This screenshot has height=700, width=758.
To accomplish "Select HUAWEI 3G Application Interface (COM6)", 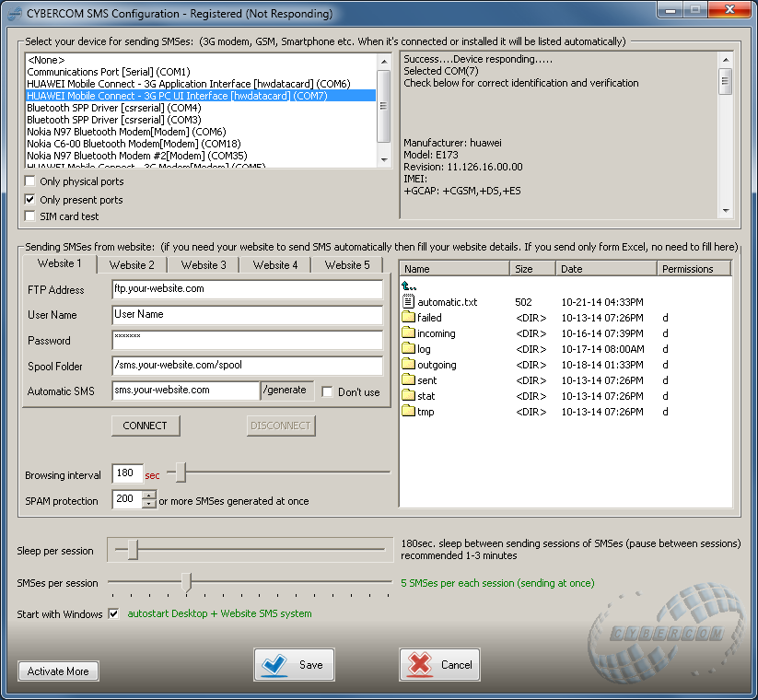I will (x=201, y=84).
